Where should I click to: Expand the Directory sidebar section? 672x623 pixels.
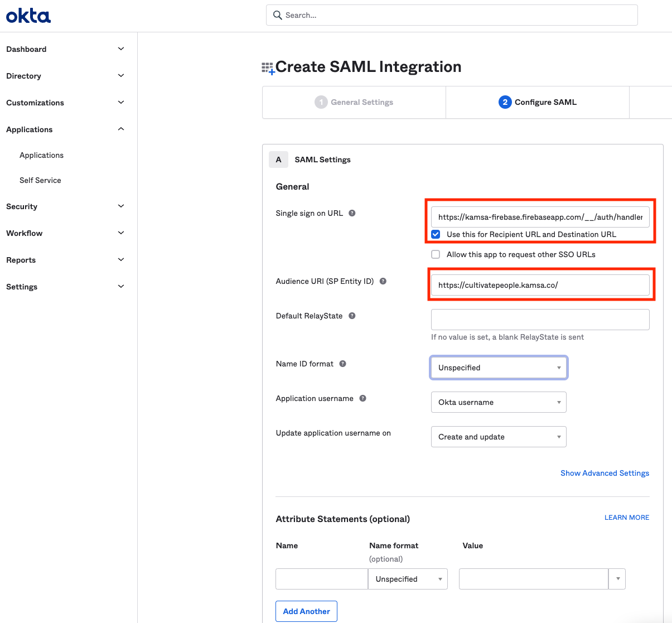(121, 76)
